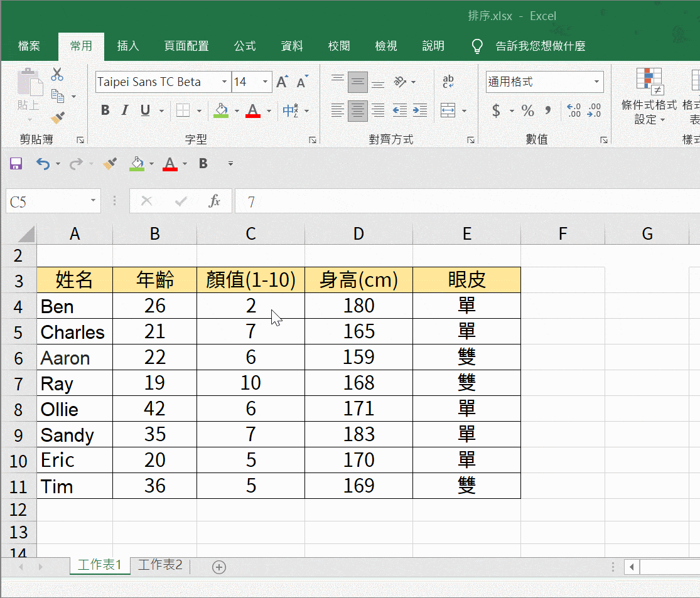
Task: Open the 通用格式 number format dropdown
Action: [x=596, y=82]
